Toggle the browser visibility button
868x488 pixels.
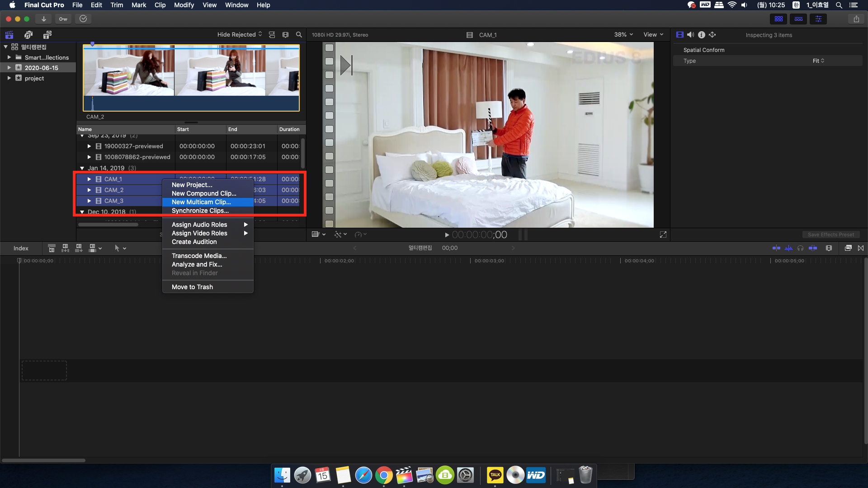click(x=778, y=19)
